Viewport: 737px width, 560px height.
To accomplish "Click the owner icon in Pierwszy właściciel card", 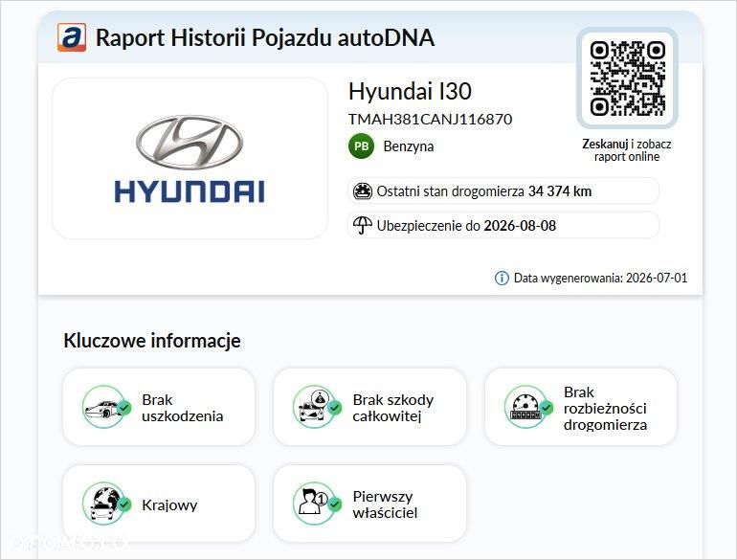I will point(317,504).
